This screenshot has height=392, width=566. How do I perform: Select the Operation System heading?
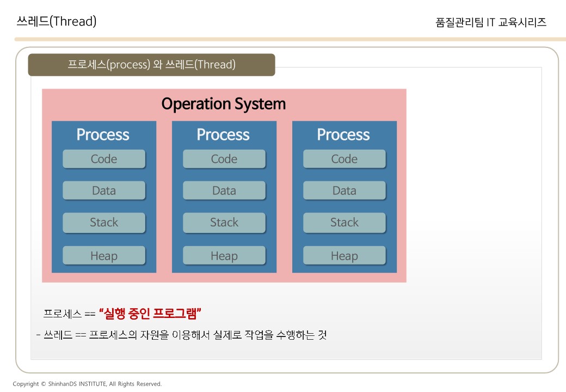[x=224, y=104]
